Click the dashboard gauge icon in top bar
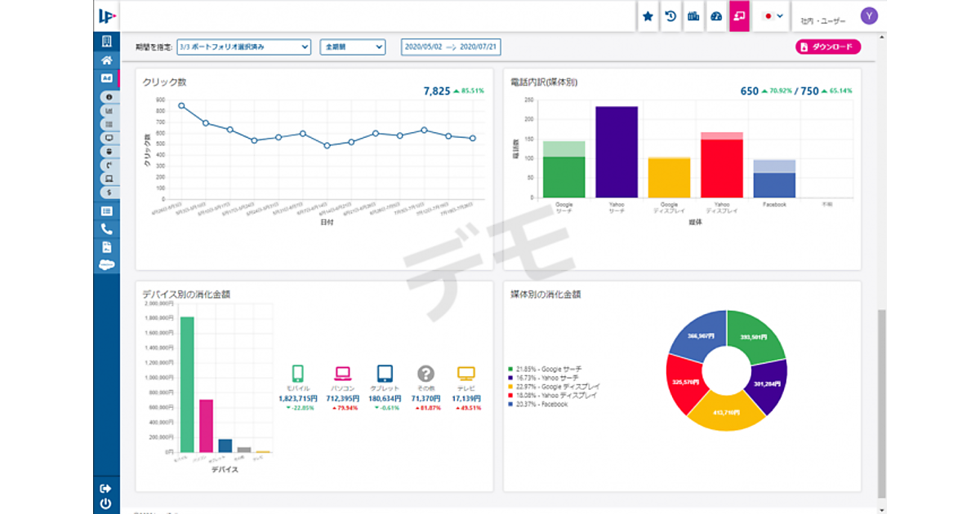Image resolution: width=980 pixels, height=514 pixels. click(x=716, y=16)
